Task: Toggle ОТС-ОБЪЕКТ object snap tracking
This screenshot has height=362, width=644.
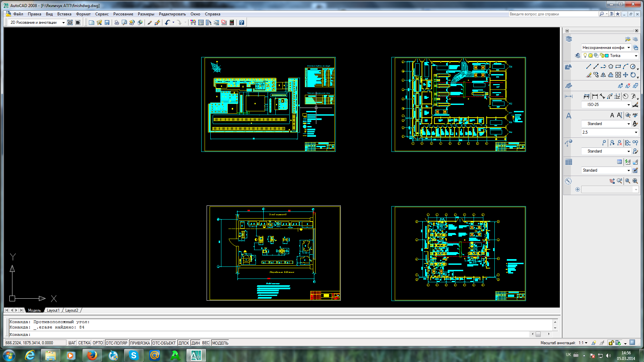Action: pyautogui.click(x=164, y=343)
